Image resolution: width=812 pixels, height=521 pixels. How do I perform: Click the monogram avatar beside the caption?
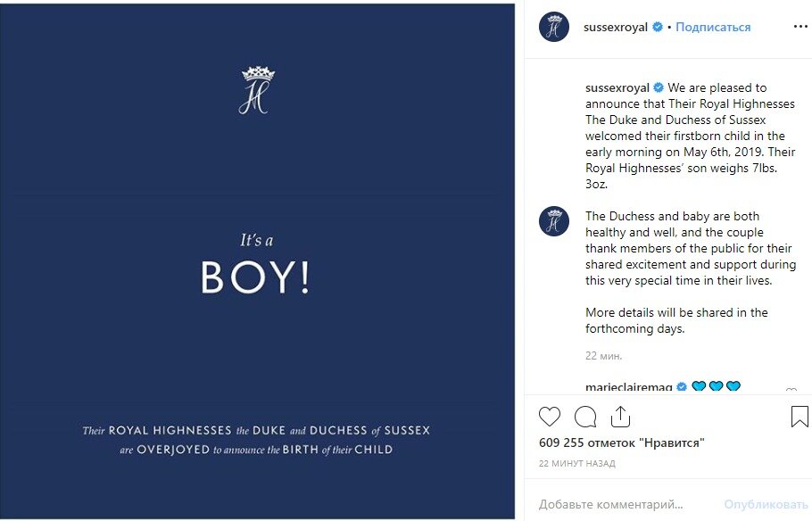554,220
